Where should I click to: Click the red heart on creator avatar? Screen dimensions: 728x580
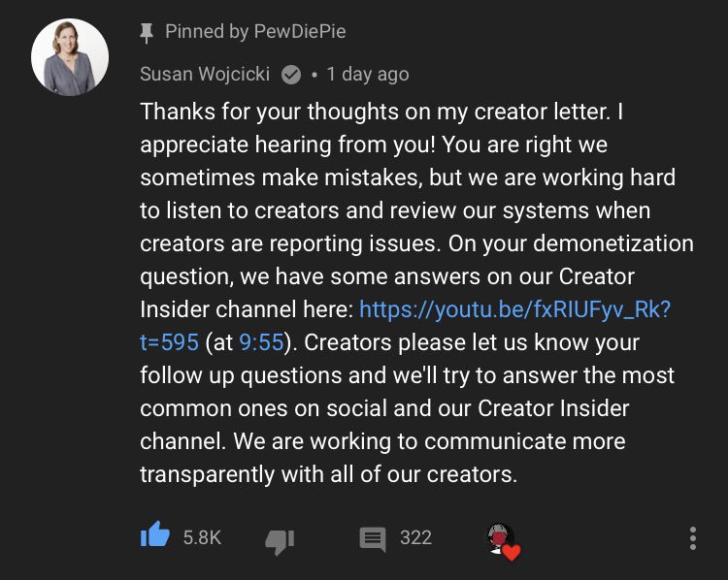click(512, 552)
